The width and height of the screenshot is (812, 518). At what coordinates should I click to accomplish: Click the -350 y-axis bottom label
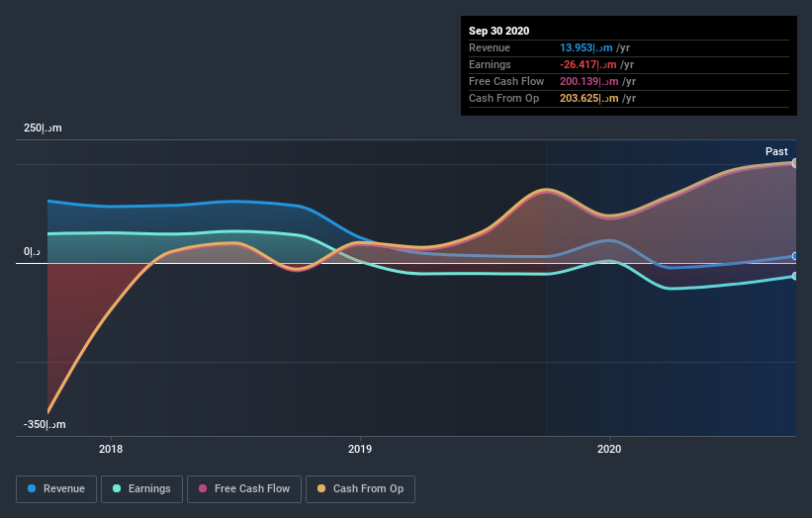pos(45,424)
